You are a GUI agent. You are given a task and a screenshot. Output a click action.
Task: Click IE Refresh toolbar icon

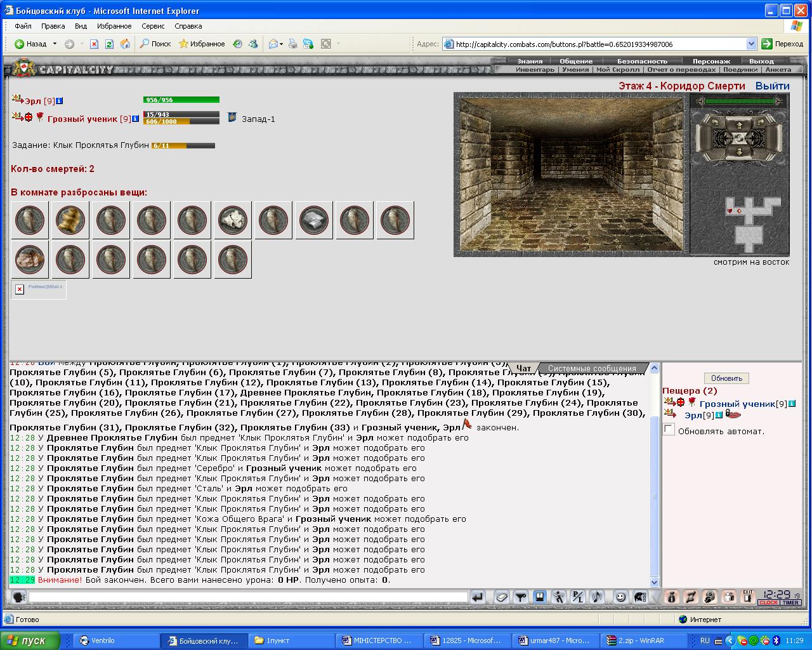[109, 44]
